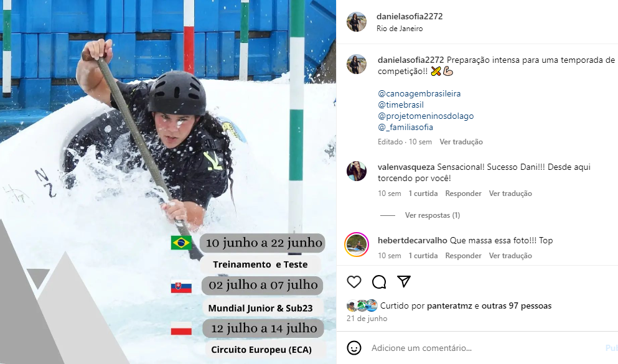Open the @canoagembrasileira mention
The width and height of the screenshot is (618, 364).
click(x=419, y=94)
